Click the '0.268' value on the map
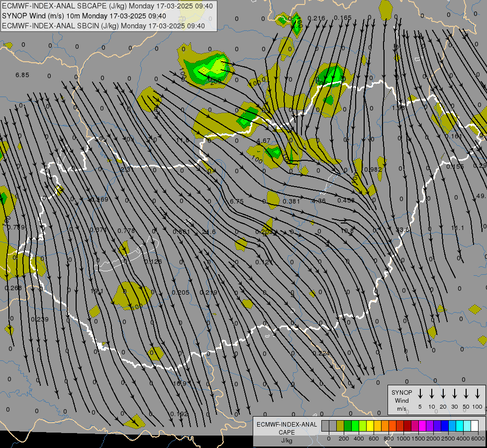487x448 pixels. [13, 288]
